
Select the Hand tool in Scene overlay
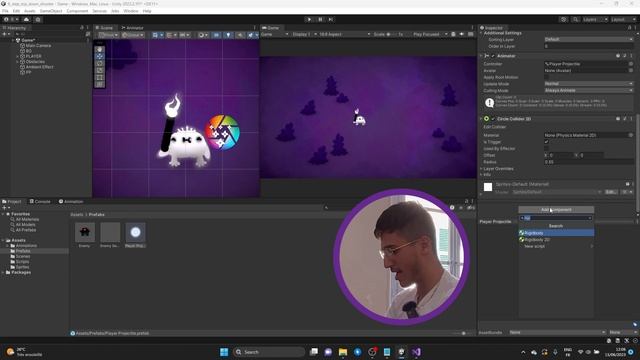pos(100,49)
